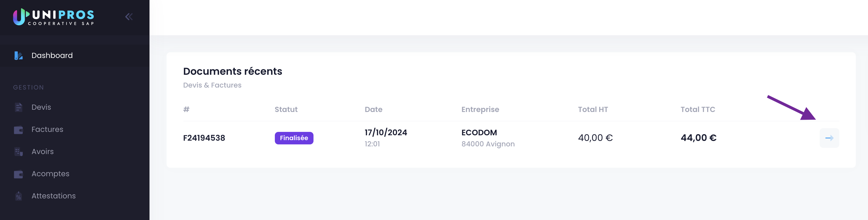Select the Factures wallet icon

[18, 130]
